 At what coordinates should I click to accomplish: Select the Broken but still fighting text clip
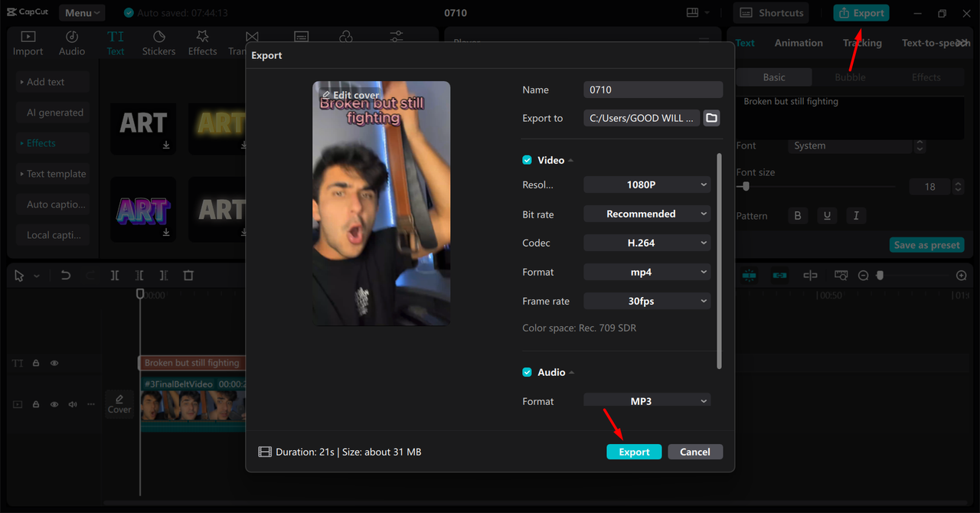(191, 363)
